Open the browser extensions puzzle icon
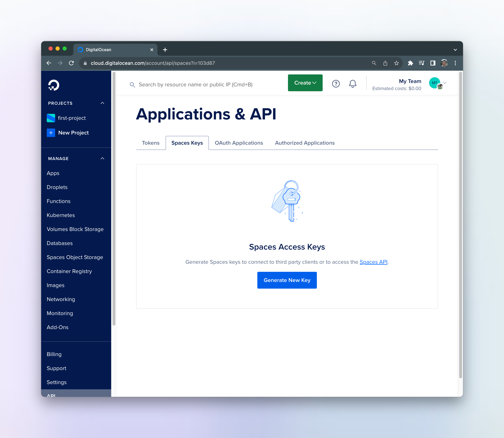The width and height of the screenshot is (504, 438). pos(410,63)
